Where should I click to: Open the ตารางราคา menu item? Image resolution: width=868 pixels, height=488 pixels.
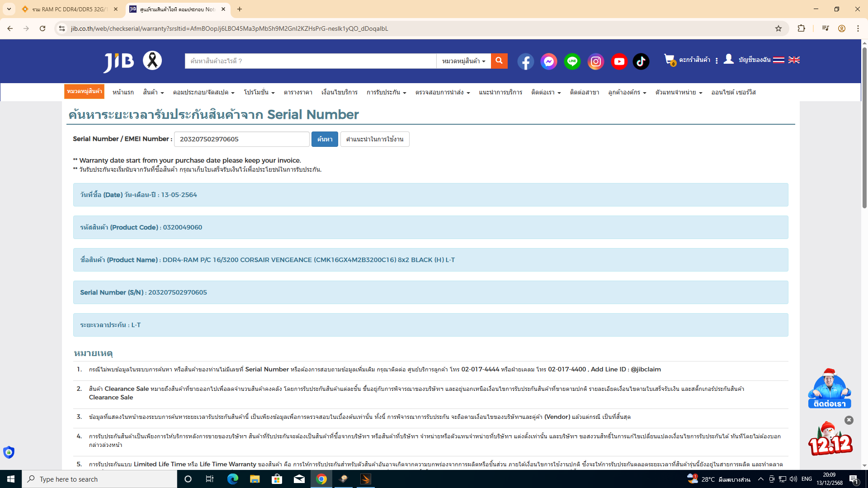pyautogui.click(x=298, y=92)
